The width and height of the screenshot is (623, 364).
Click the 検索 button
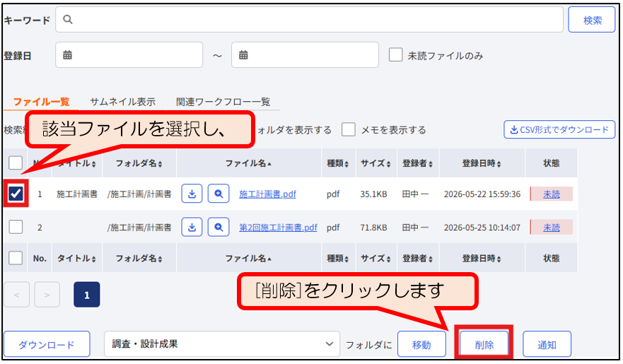pos(592,20)
